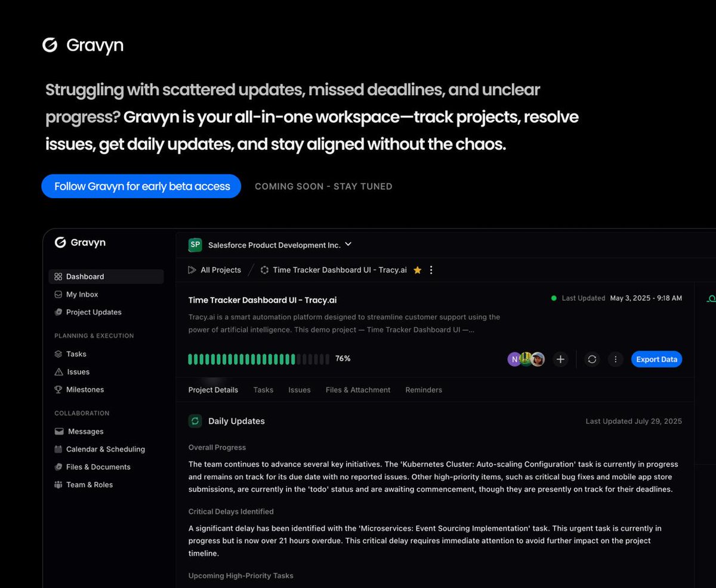Click the Issues warning triangle icon
Screen dimensions: 716x588
click(x=58, y=372)
